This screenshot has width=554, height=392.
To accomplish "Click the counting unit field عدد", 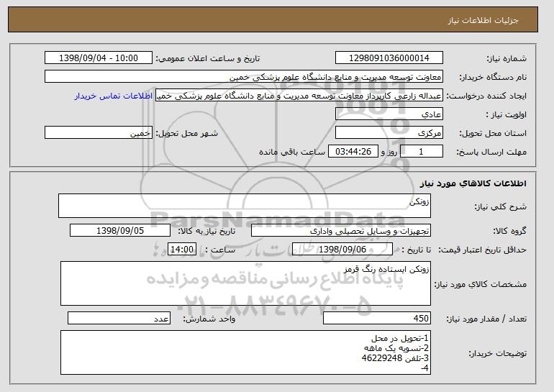I will click(119, 318).
